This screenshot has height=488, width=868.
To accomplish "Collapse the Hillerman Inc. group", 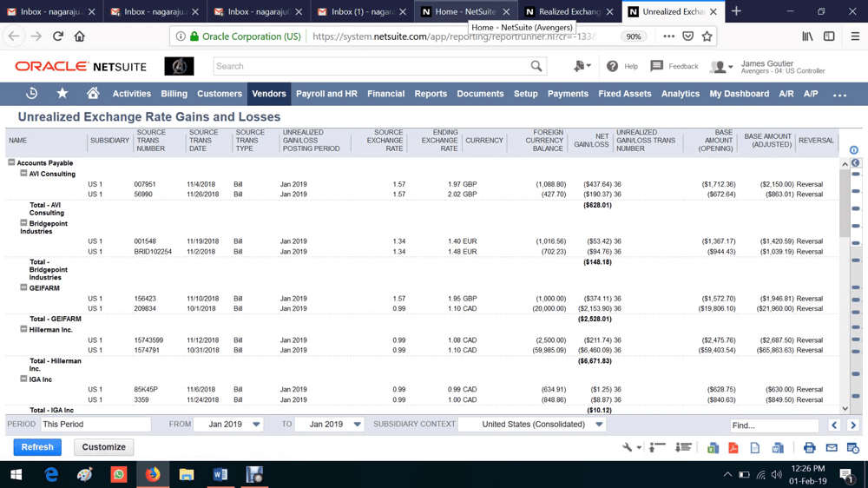I will pyautogui.click(x=23, y=329).
